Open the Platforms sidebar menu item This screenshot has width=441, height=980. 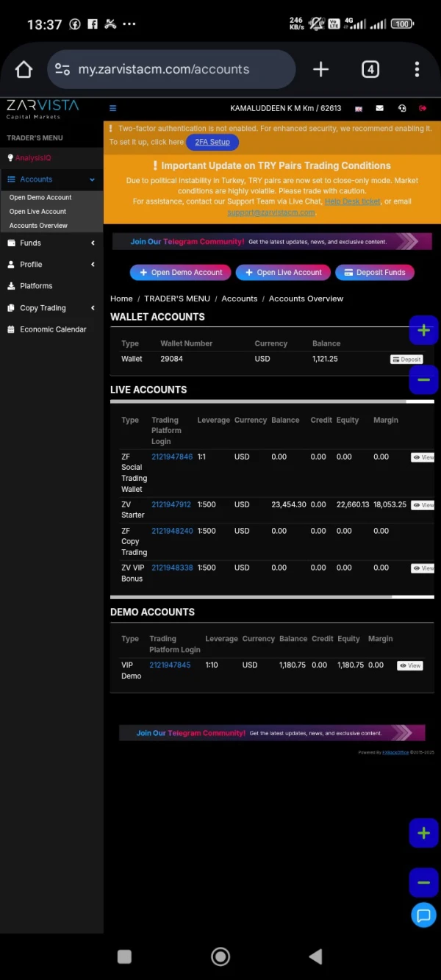pyautogui.click(x=51, y=286)
